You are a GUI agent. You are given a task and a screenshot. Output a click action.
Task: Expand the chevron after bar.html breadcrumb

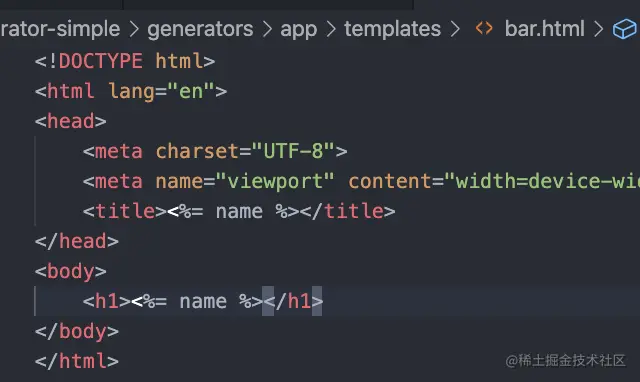pos(598,29)
